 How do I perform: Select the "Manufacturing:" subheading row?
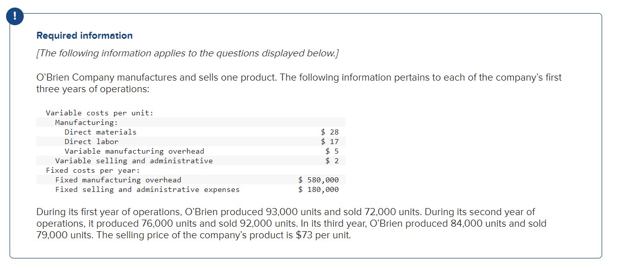click(x=86, y=122)
